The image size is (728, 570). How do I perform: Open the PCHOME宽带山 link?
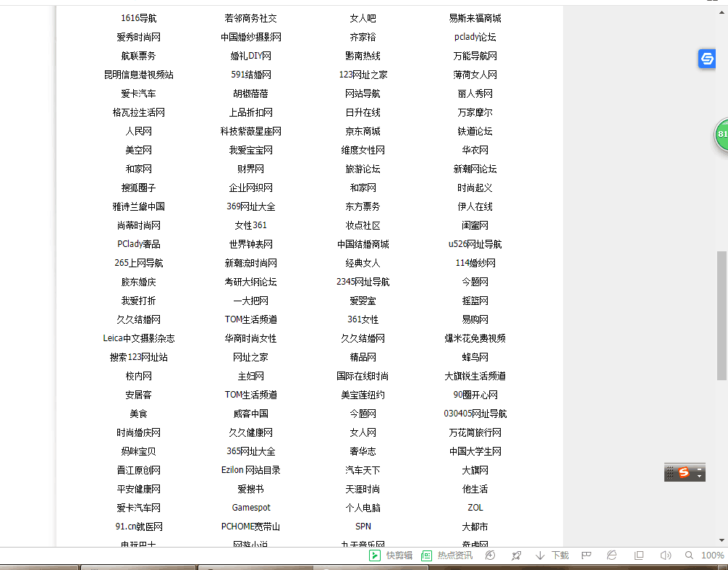click(250, 527)
